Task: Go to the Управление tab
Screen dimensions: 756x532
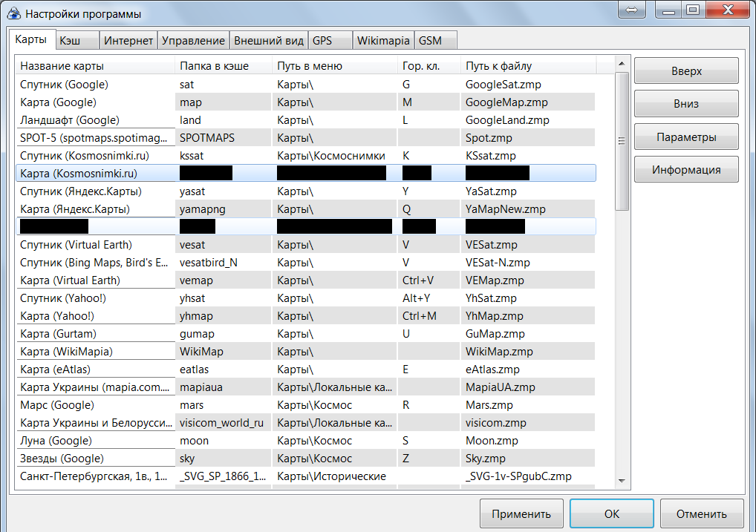Action: pyautogui.click(x=193, y=41)
